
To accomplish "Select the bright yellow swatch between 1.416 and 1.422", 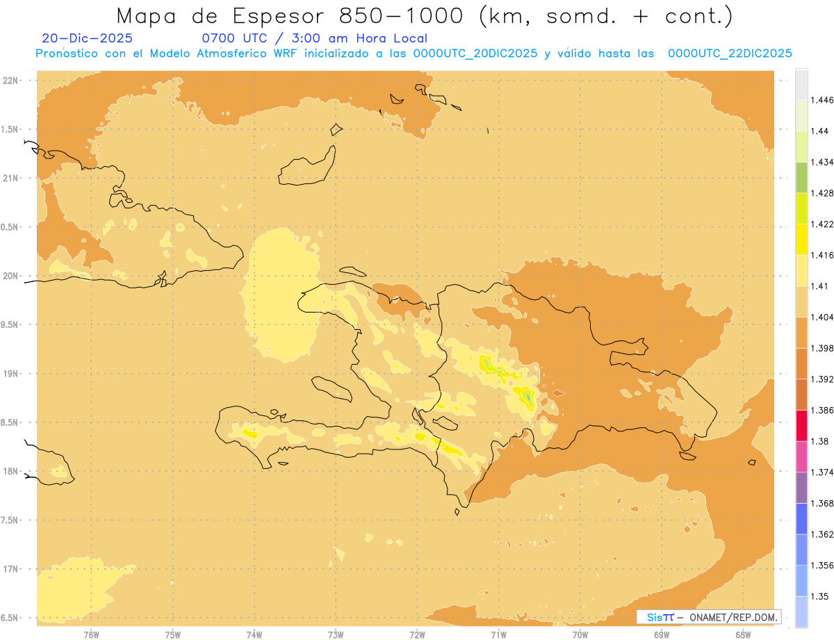I will coord(801,239).
